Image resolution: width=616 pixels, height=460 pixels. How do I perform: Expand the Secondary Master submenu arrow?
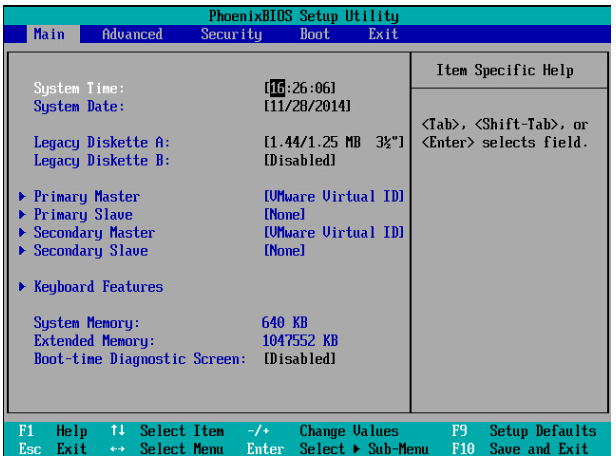pos(23,233)
